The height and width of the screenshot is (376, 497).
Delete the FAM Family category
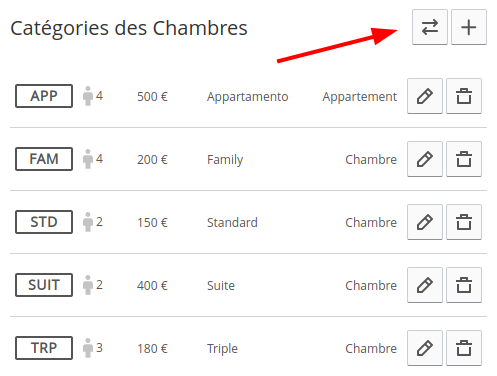click(464, 159)
